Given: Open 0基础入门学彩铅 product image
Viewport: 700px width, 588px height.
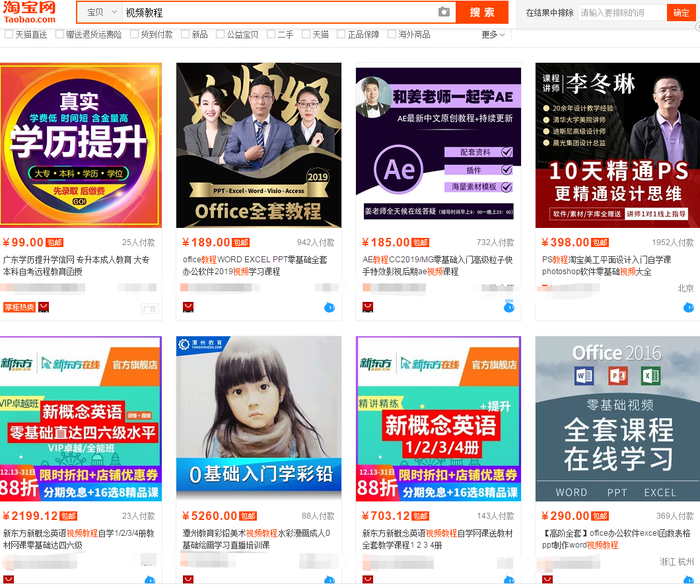Looking at the screenshot, I should coord(259,419).
